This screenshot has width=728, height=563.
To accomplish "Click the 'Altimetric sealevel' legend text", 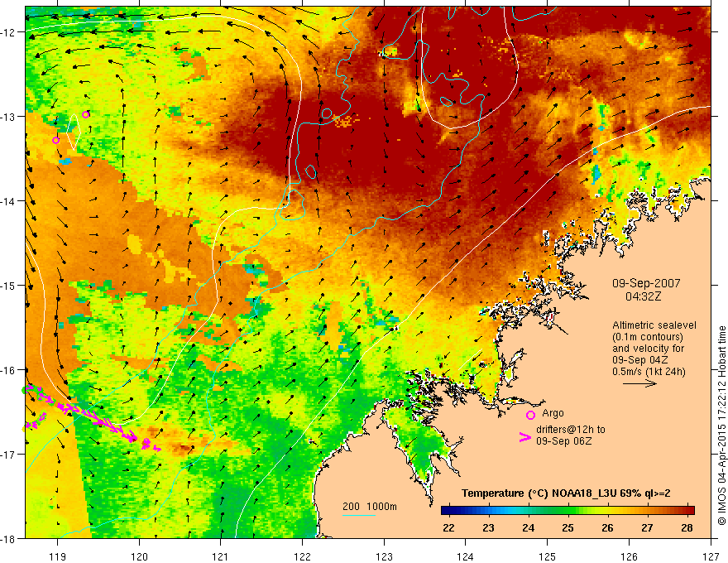I will [654, 325].
